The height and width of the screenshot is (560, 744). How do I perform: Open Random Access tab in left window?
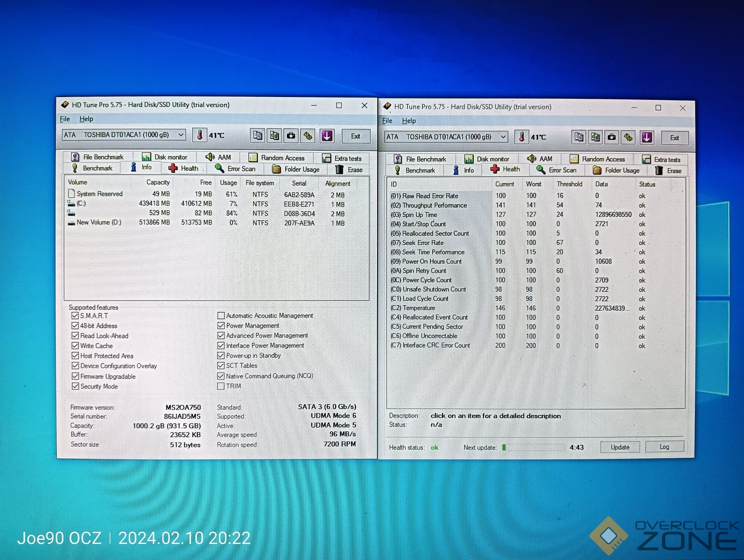pyautogui.click(x=277, y=158)
